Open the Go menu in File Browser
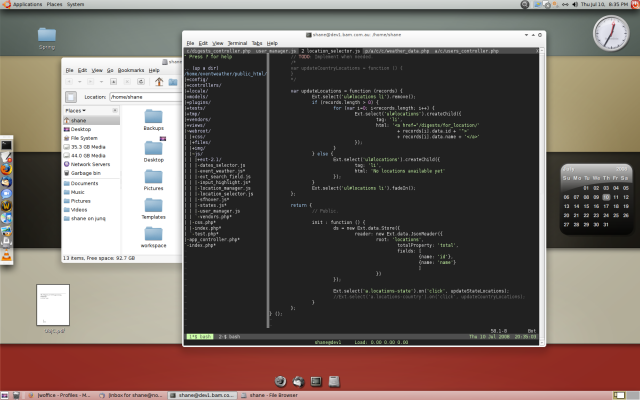The height and width of the screenshot is (400, 640). tap(110, 70)
